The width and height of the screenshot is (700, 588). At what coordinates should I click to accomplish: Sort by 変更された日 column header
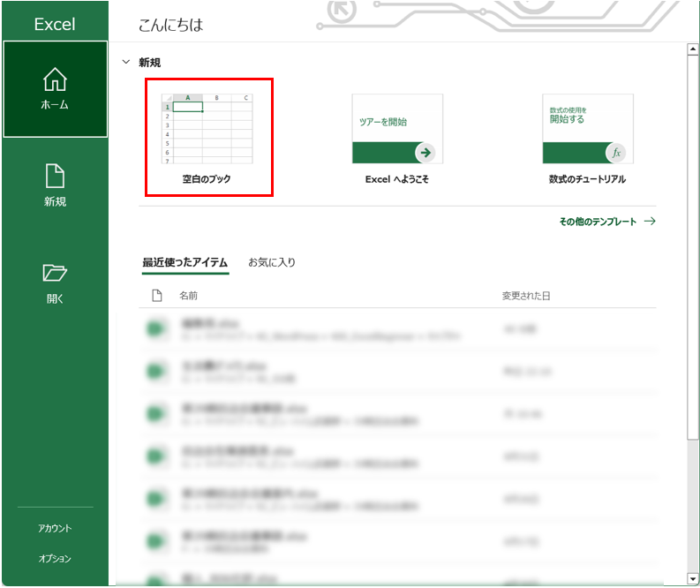[x=526, y=296]
